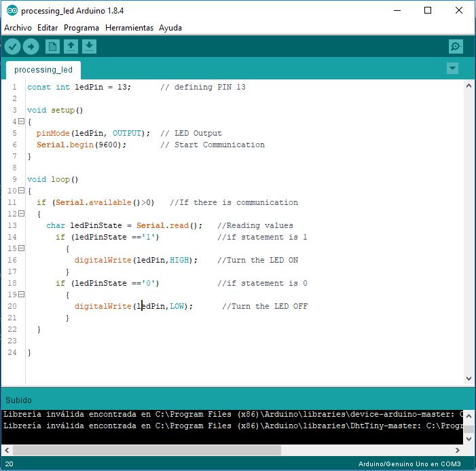Click on 'pinMode(ledPin, OUTPUT);' code
This screenshot has height=471, width=476.
coord(93,133)
